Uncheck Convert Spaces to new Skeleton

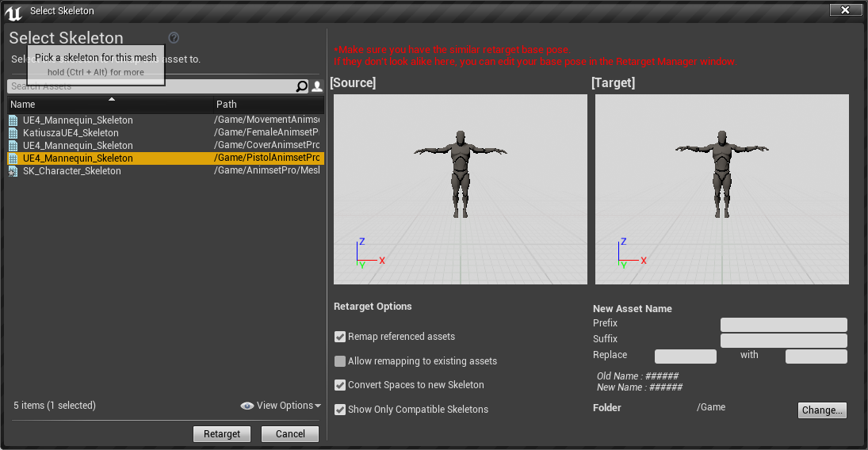[340, 385]
